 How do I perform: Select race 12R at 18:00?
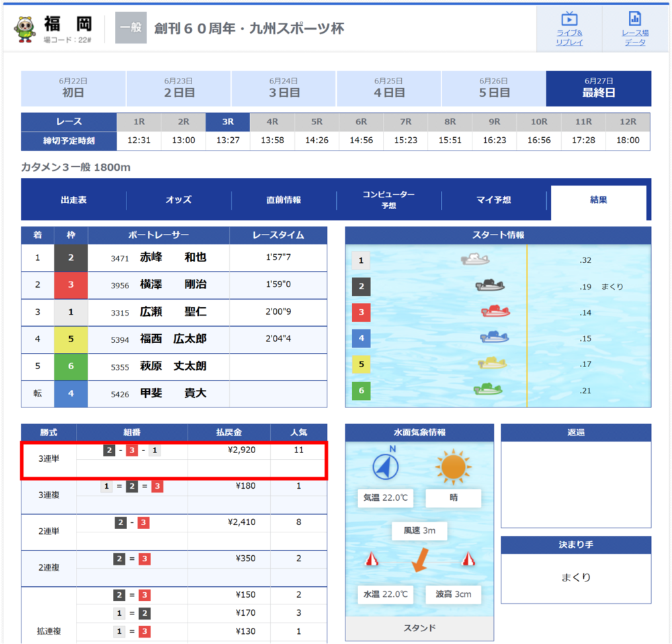[628, 132]
